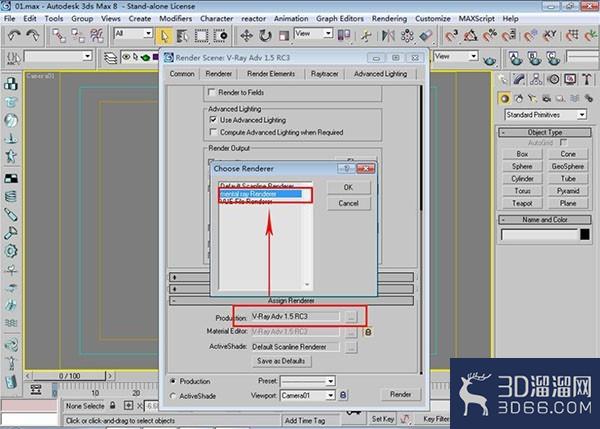Collapse the Object Type rollout

[x=545, y=132]
